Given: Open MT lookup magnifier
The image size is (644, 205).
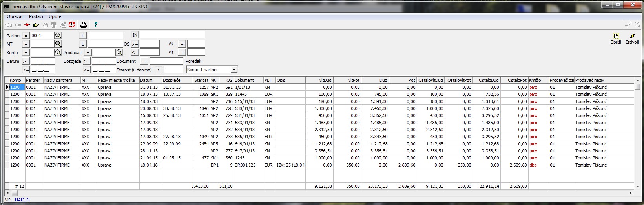Looking at the screenshot, I should tap(58, 44).
